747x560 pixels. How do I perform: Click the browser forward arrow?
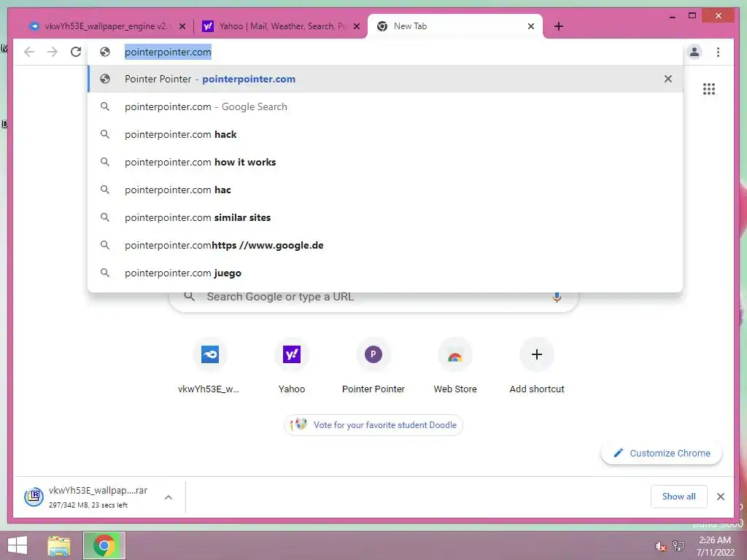tap(53, 52)
